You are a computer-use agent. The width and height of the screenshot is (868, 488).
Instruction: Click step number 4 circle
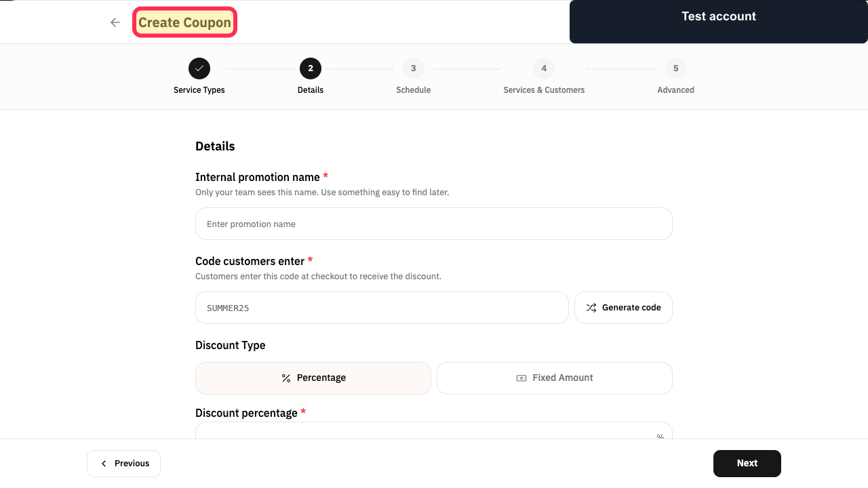tap(544, 68)
